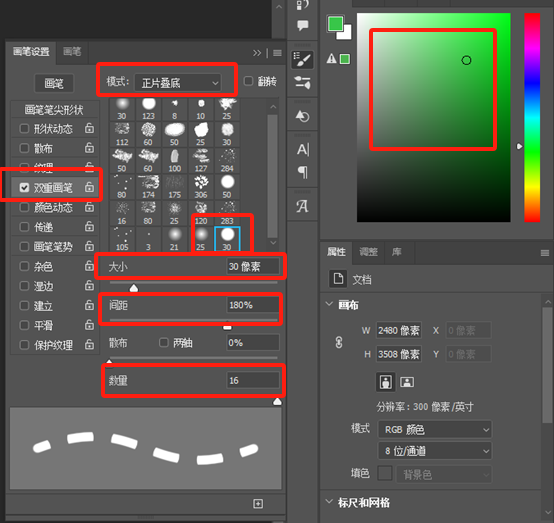This screenshot has height=523, width=554.
Task: Toggle lock for 散布 setting
Action: click(x=89, y=148)
